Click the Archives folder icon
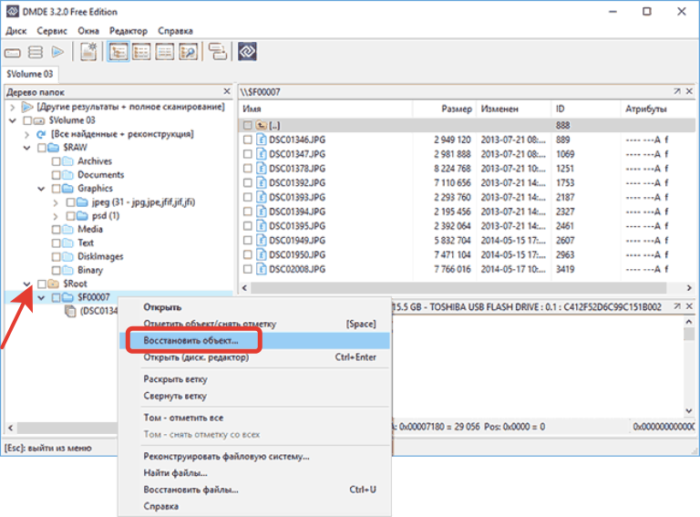The image size is (700, 517). pos(68,161)
